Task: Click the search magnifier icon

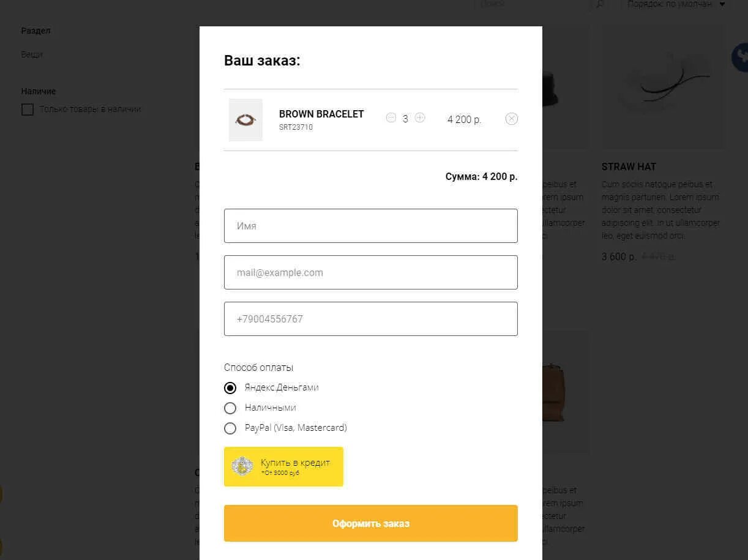Action: [600, 4]
